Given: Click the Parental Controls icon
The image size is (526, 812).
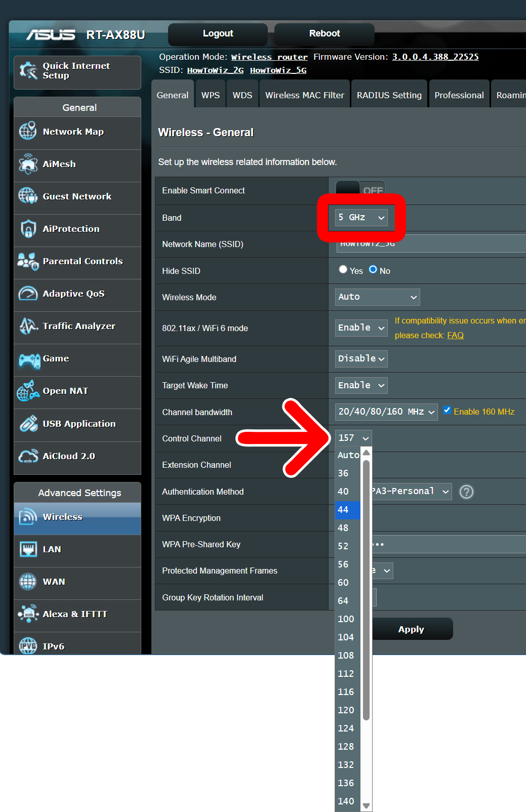Looking at the screenshot, I should coord(28,261).
